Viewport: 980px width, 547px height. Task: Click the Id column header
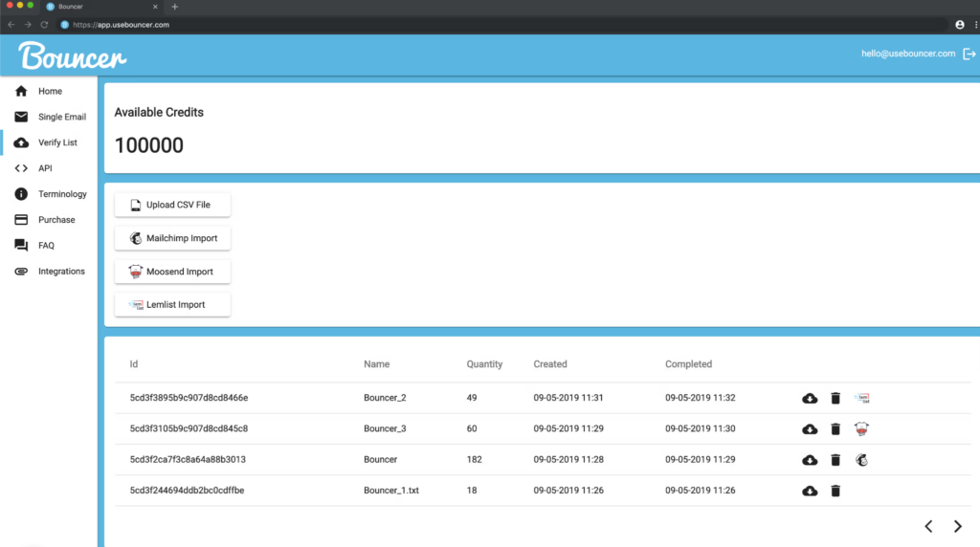pyautogui.click(x=134, y=364)
